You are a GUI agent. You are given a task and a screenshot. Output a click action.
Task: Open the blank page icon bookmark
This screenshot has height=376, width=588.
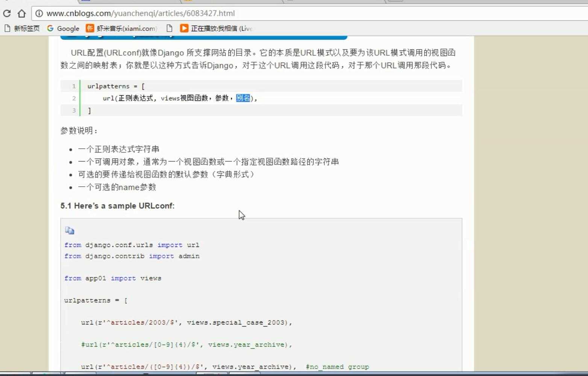[x=169, y=28]
